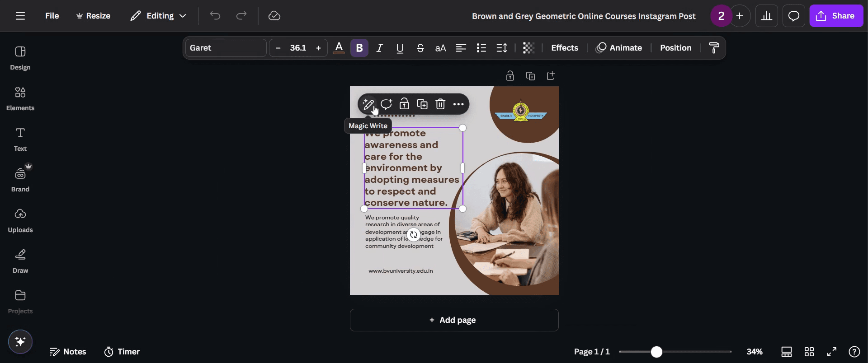Toggle bold formatting

pyautogui.click(x=359, y=48)
